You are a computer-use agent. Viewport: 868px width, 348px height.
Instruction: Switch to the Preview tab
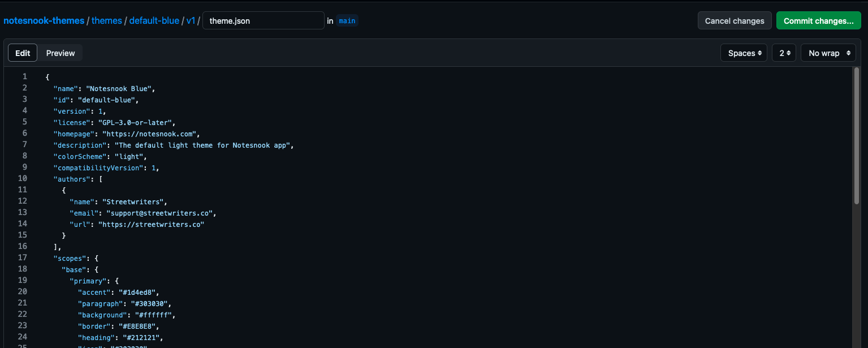60,53
